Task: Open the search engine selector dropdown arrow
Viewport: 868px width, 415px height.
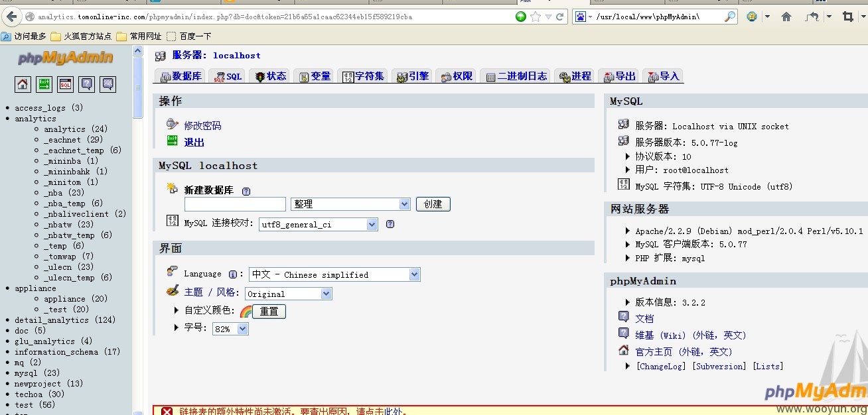Action: coord(590,17)
